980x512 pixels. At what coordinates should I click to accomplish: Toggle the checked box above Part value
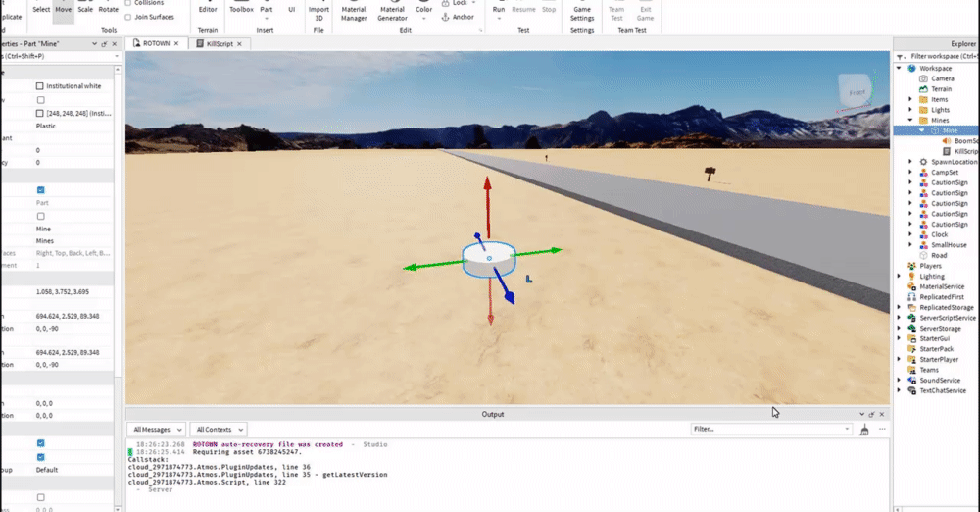(x=40, y=190)
